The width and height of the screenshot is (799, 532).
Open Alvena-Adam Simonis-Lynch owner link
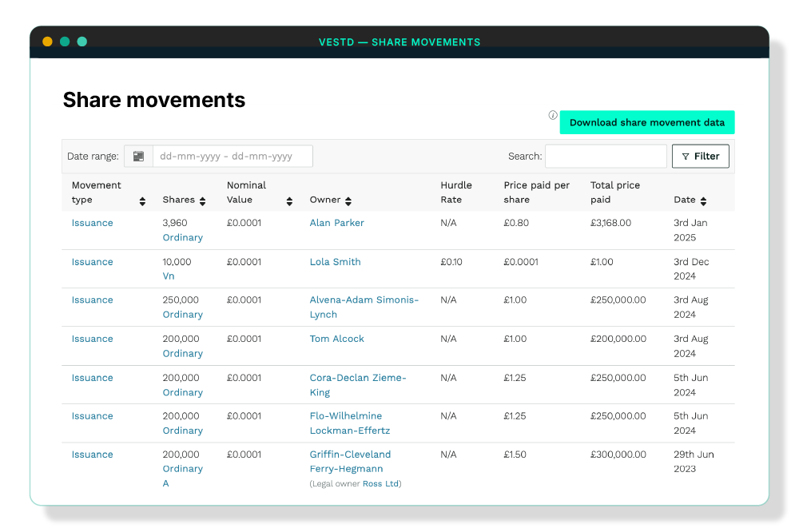coord(364,308)
